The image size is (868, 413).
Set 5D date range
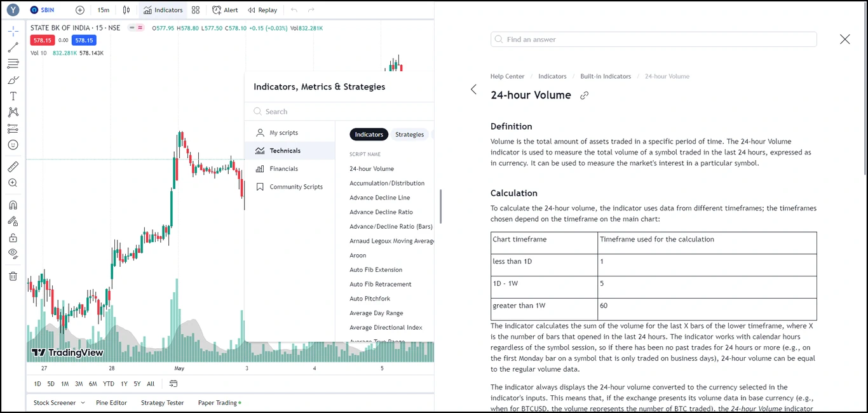click(51, 384)
